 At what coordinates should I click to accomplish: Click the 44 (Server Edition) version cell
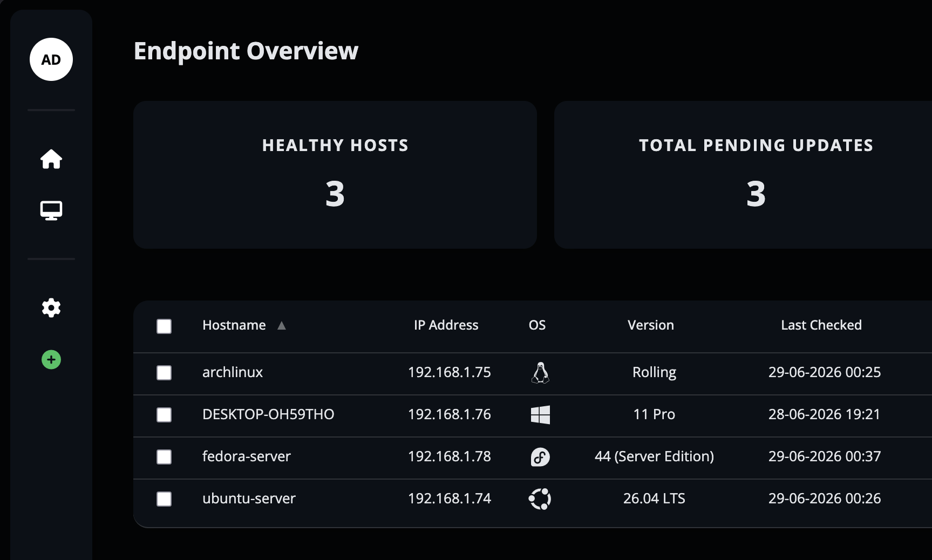[654, 456]
